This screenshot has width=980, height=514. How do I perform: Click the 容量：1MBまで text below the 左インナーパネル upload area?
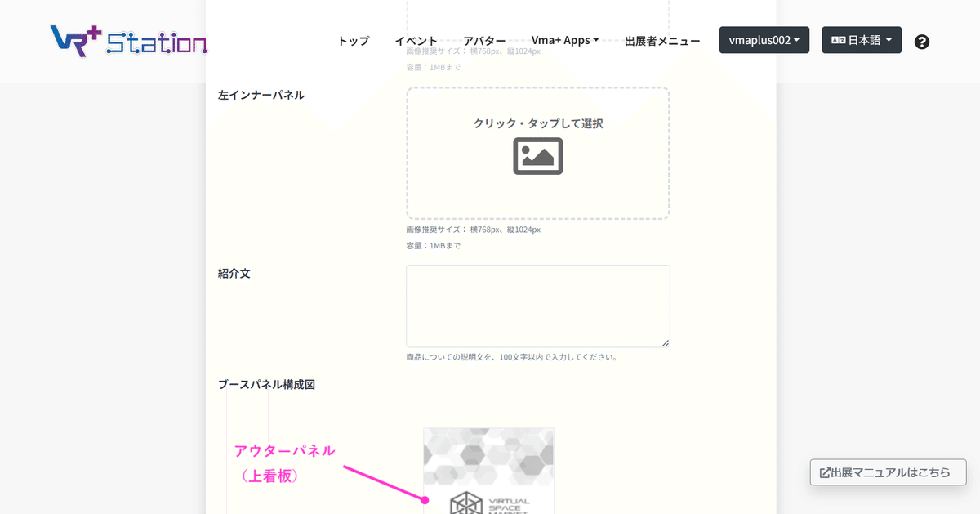434,245
